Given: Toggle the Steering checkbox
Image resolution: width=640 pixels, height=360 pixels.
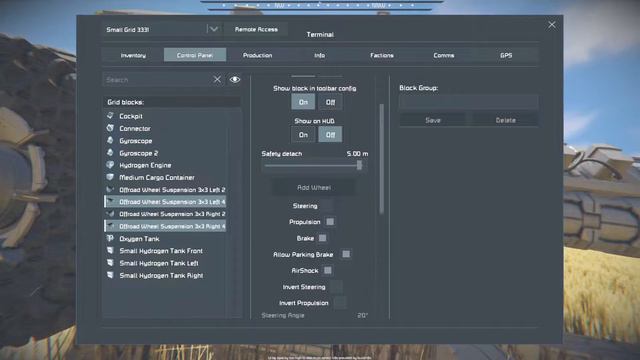Looking at the screenshot, I should click(x=327, y=206).
